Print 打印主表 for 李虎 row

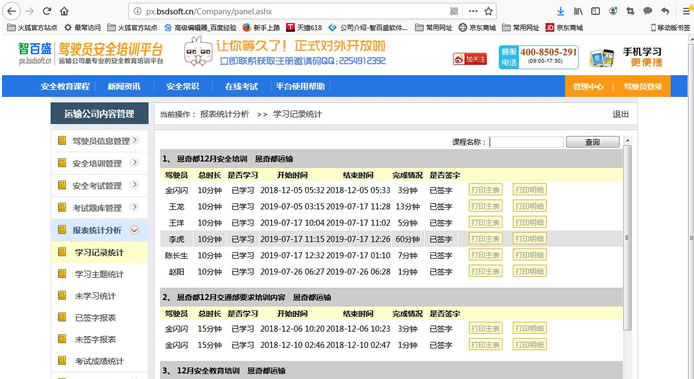point(486,239)
